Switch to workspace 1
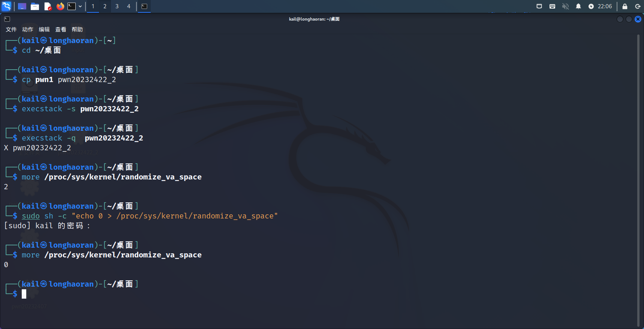The image size is (644, 329). click(93, 6)
